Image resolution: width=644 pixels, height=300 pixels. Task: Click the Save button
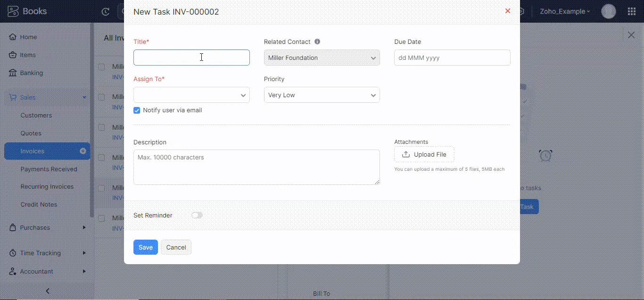[x=145, y=247]
